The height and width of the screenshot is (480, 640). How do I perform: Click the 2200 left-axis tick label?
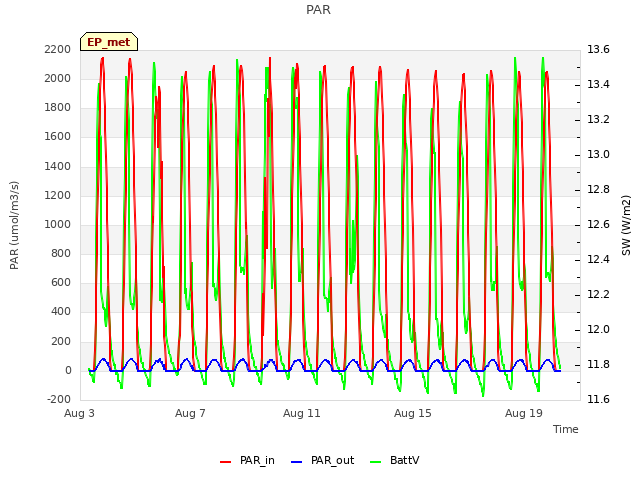point(58,49)
